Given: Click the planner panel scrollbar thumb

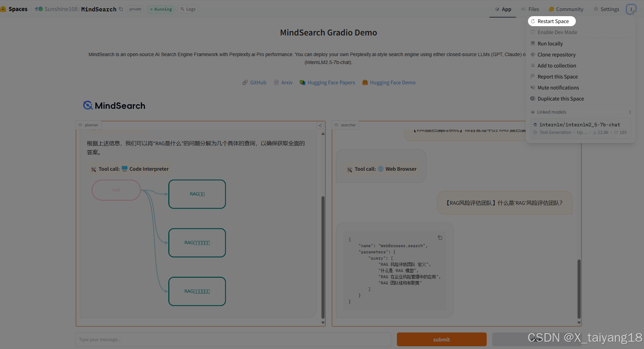Looking at the screenshot, I should pyautogui.click(x=323, y=257).
